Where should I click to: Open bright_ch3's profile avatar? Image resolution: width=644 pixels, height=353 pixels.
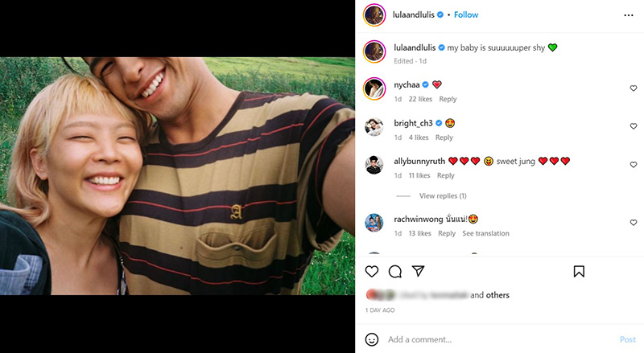pos(374,127)
